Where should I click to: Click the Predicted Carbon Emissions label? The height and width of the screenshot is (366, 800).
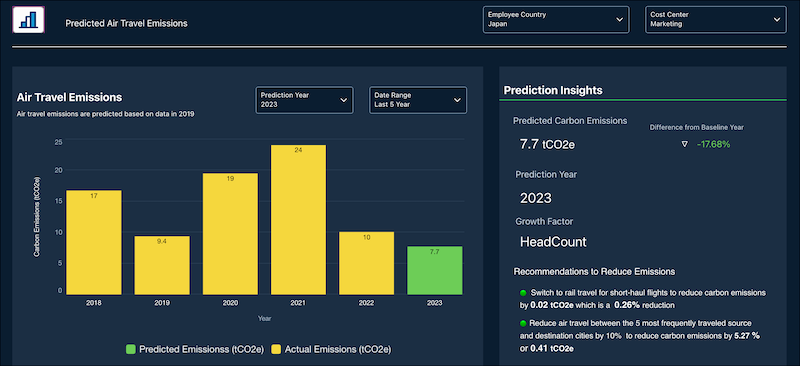coord(570,121)
